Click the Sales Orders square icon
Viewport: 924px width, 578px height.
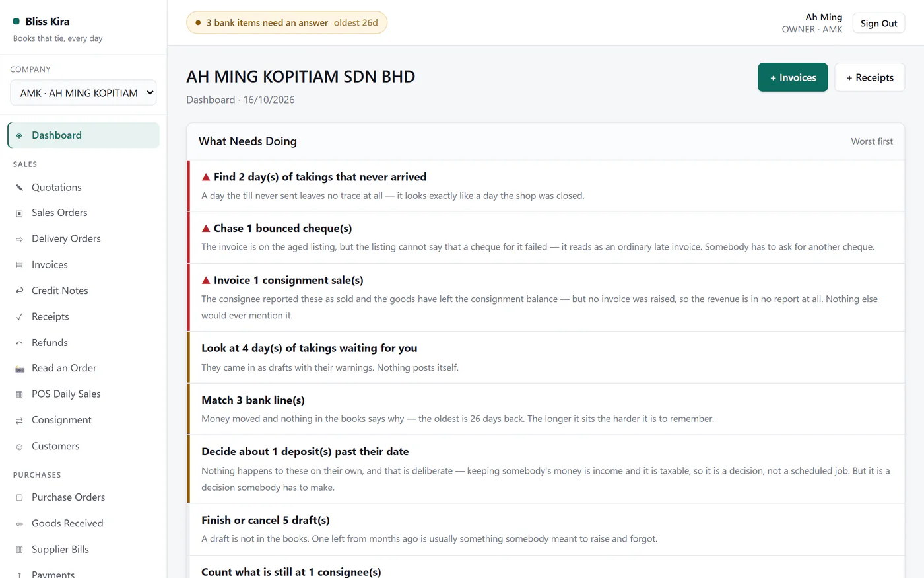point(19,213)
